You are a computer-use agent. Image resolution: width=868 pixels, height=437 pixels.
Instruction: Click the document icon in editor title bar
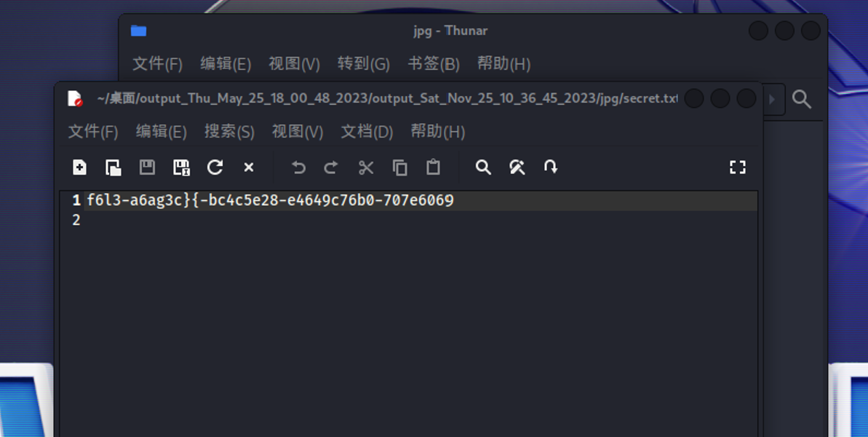[75, 98]
